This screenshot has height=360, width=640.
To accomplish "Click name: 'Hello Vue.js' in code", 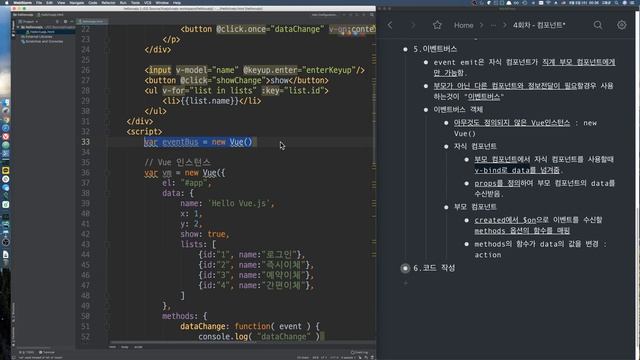I will click(227, 203).
